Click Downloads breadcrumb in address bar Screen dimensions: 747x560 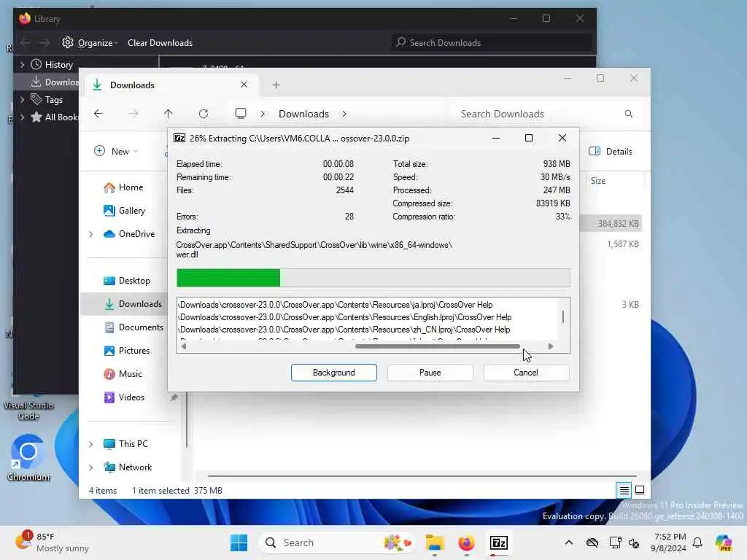coord(303,114)
